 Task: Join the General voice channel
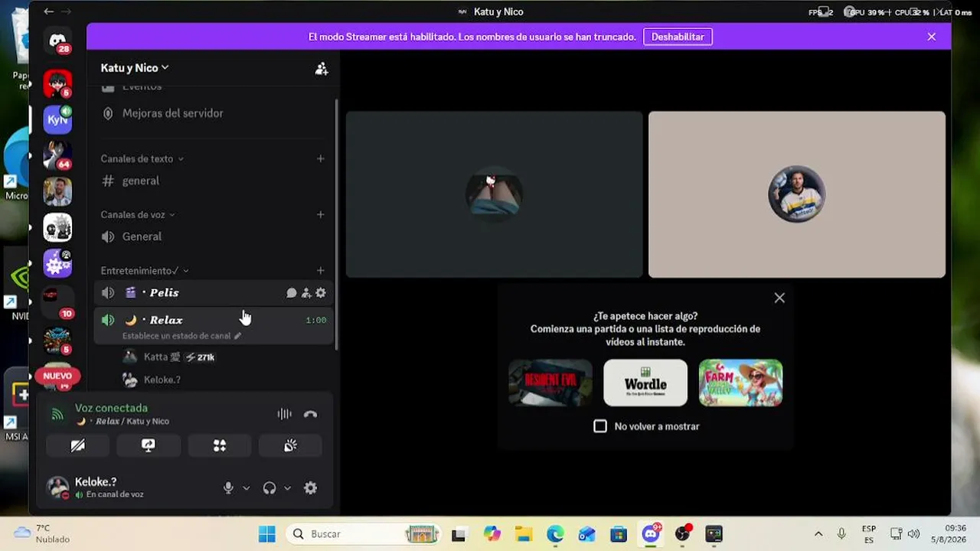coord(214,236)
